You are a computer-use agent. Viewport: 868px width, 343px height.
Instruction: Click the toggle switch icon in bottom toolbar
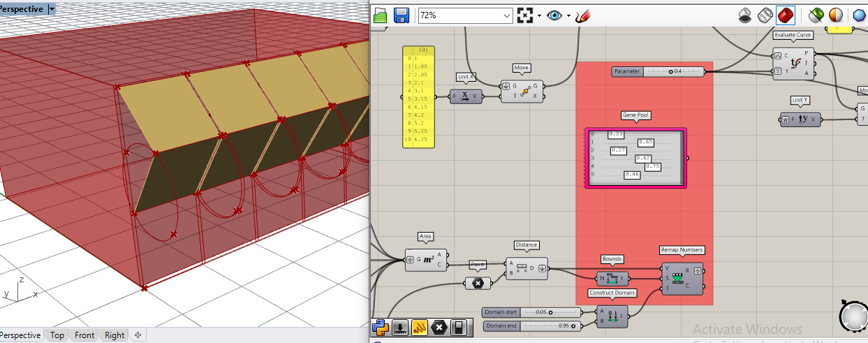pyautogui.click(x=459, y=327)
